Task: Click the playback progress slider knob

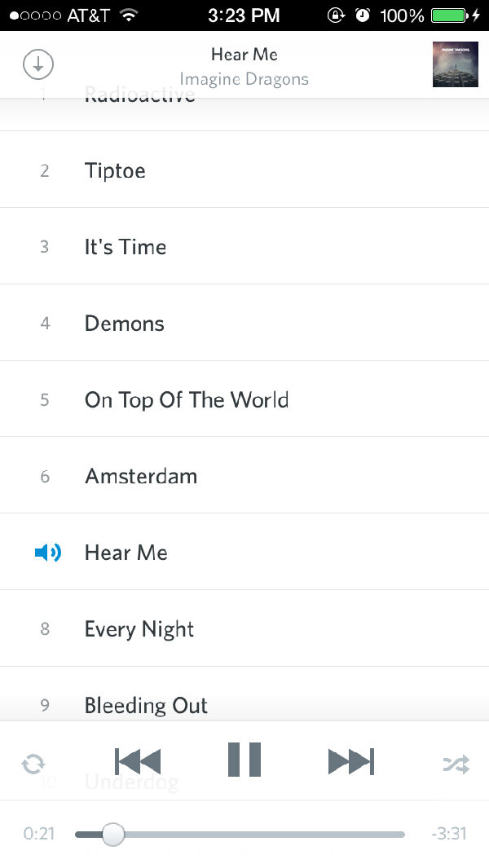Action: 113,834
